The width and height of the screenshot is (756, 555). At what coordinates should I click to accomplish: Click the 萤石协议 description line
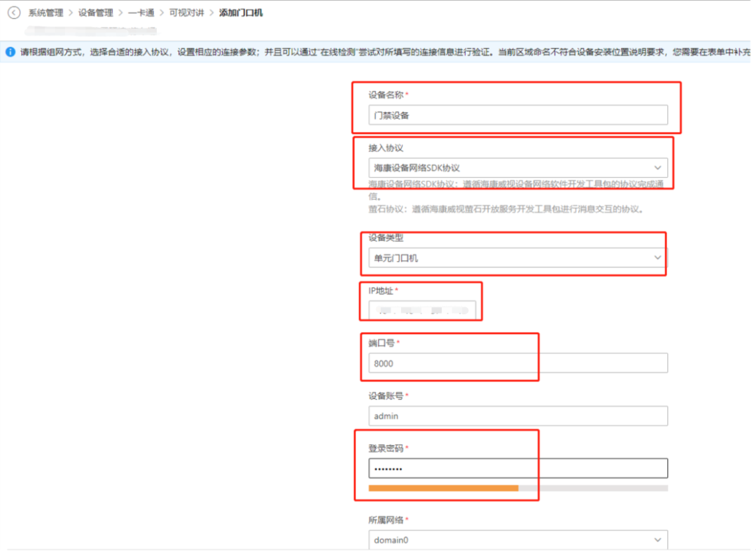pyautogui.click(x=505, y=209)
